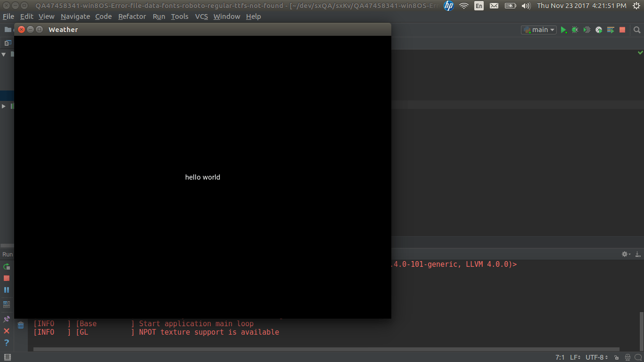Click the hello world label

tap(203, 177)
